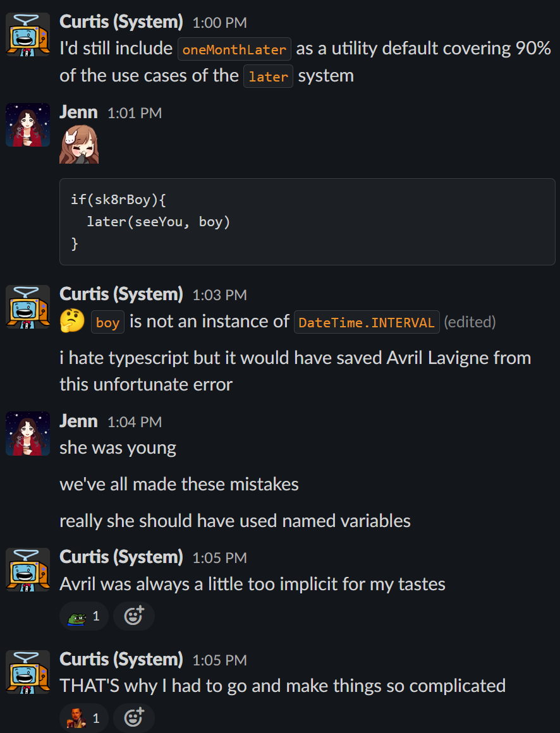Click the boy inline code tag
This screenshot has height=733, width=560.
point(107,322)
